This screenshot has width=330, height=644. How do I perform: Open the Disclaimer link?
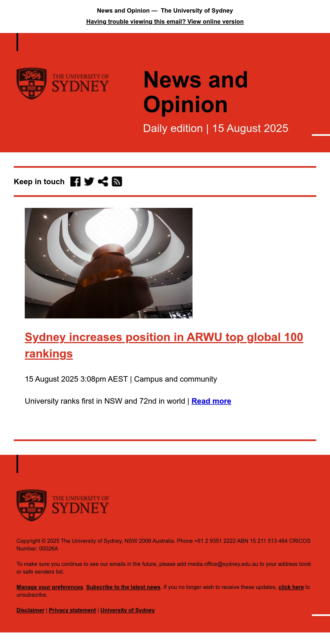[30, 610]
